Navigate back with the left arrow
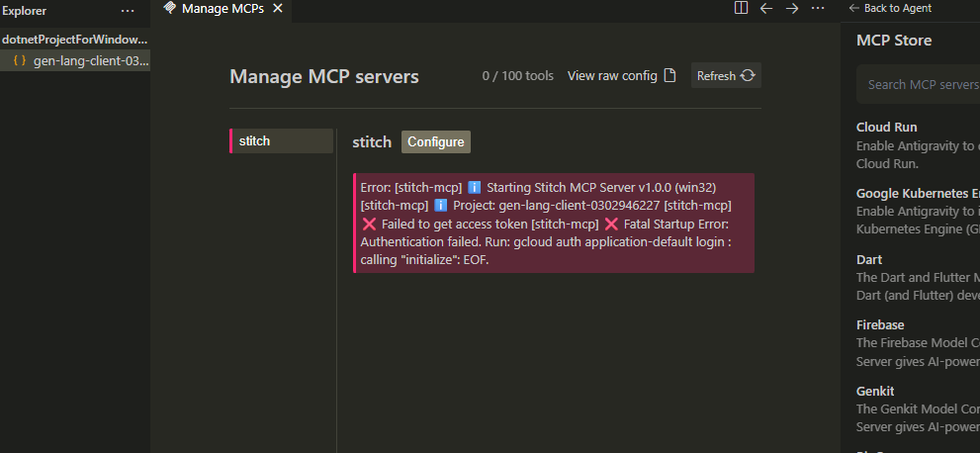Viewport: 980px width, 453px height. click(x=766, y=8)
